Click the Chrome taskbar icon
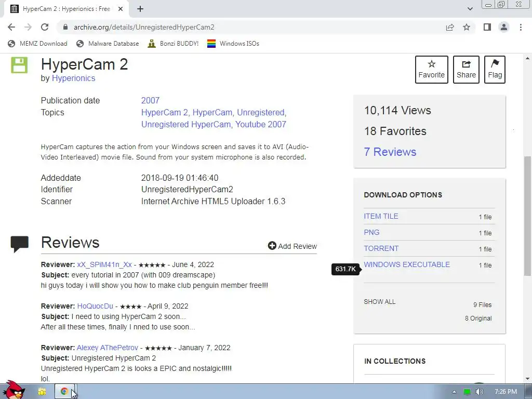 click(x=64, y=392)
